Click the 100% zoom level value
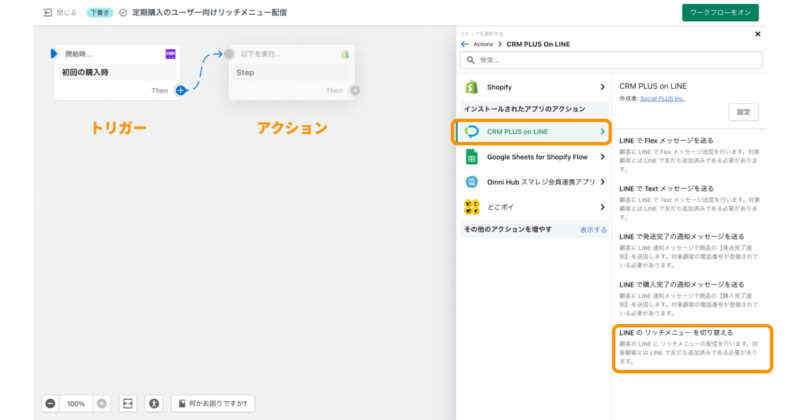 coord(76,404)
